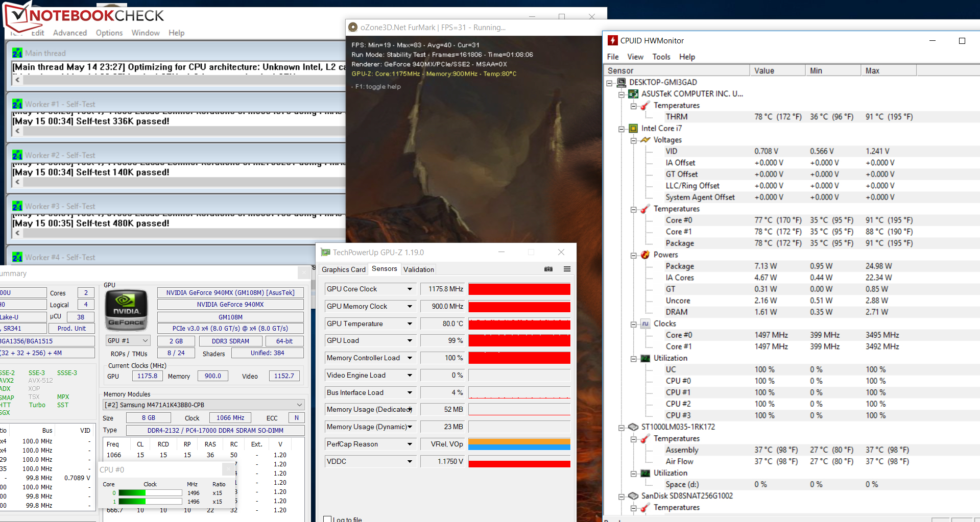
Task: Collapse the Voltages tree node
Action: pos(633,140)
